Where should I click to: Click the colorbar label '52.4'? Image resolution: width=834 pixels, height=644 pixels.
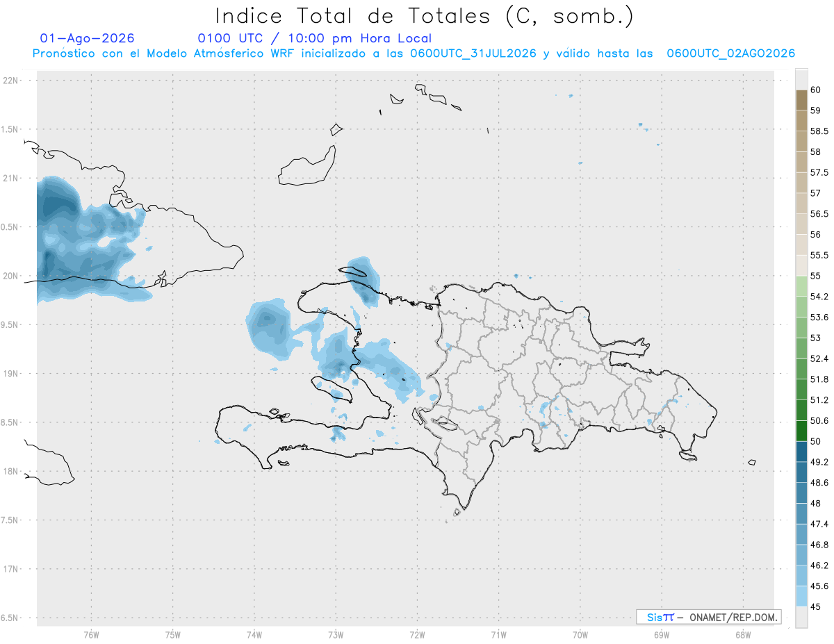point(819,358)
